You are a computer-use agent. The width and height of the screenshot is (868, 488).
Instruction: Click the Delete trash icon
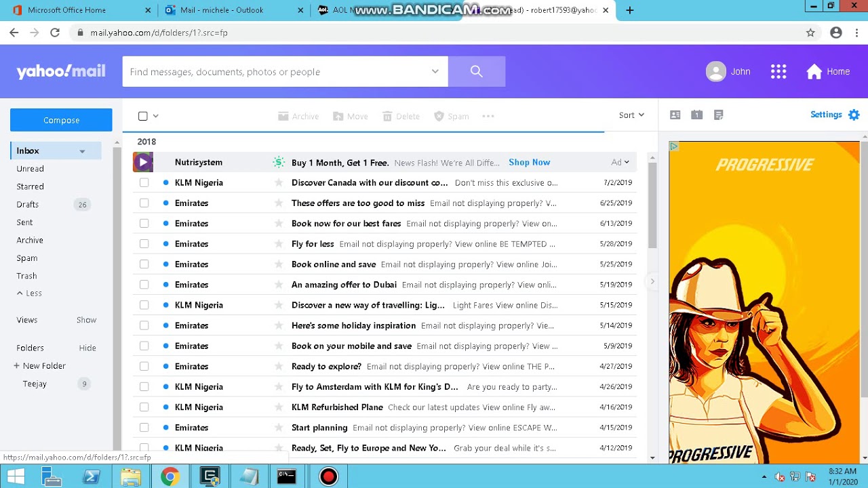pyautogui.click(x=387, y=117)
